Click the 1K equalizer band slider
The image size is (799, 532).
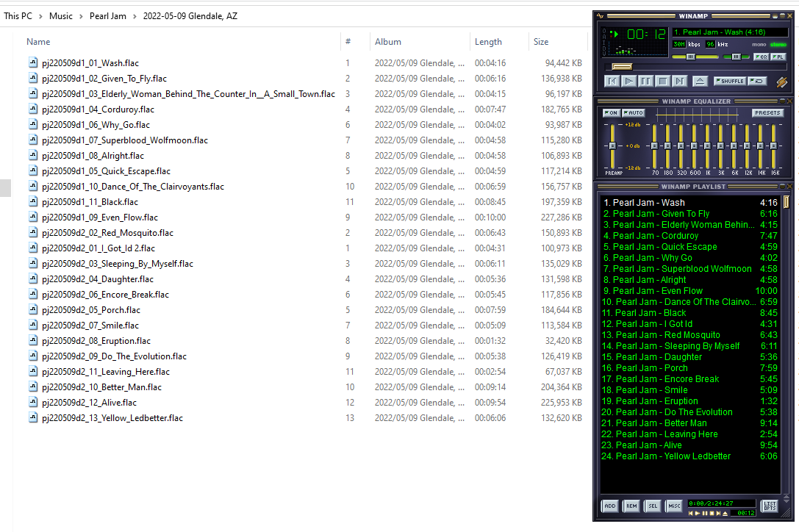[x=707, y=145]
